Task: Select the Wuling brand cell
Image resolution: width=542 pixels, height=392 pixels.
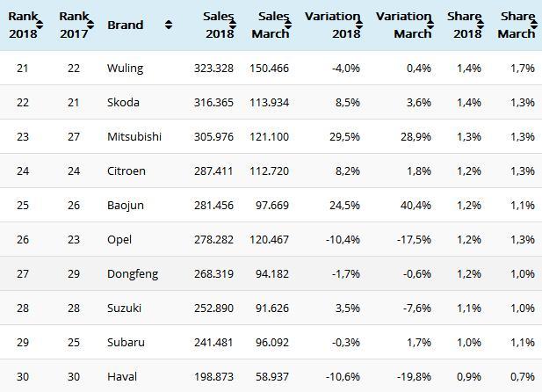Action: click(125, 68)
